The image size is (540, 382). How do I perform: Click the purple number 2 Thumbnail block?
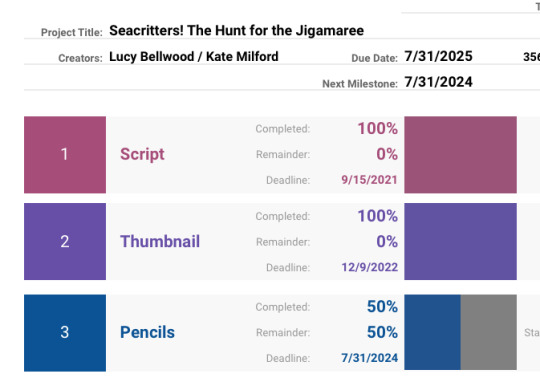pos(65,241)
